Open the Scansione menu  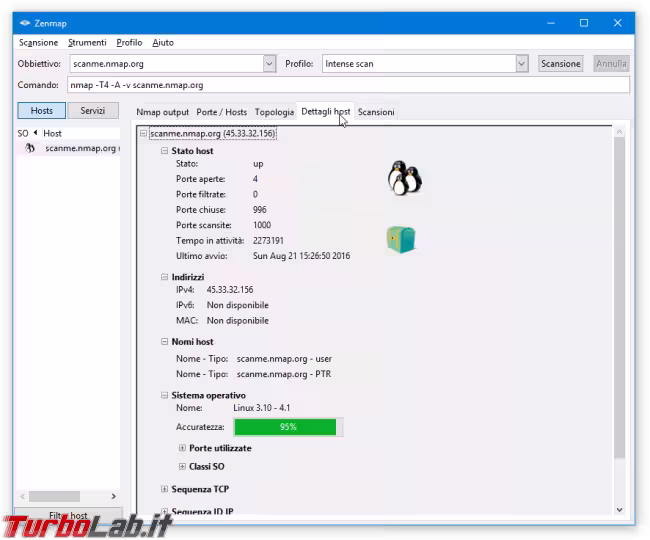(x=39, y=43)
